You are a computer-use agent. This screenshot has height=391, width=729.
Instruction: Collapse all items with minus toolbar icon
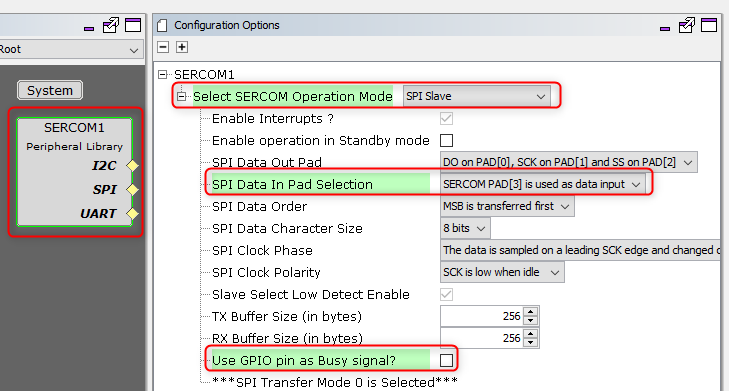click(163, 47)
